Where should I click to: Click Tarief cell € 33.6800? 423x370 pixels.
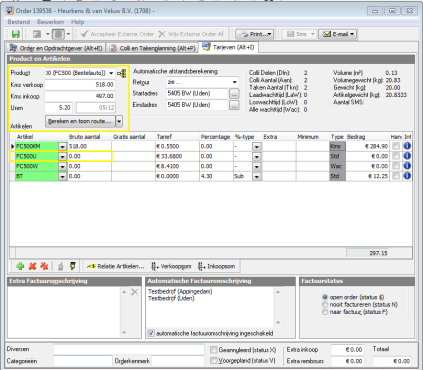coord(177,156)
